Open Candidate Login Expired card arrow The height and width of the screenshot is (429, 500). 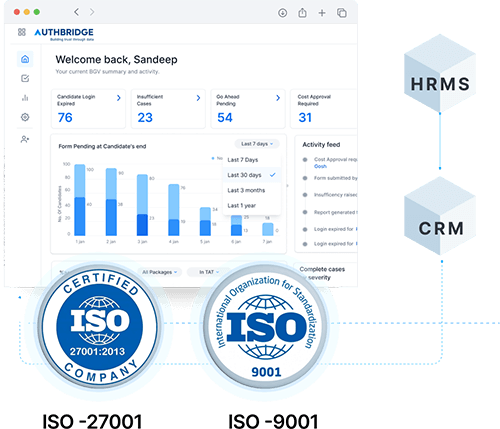[119, 98]
